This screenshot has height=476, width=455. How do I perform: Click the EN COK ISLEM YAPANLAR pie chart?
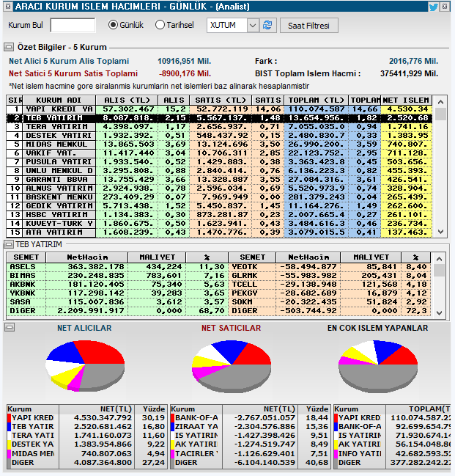[x=378, y=367]
